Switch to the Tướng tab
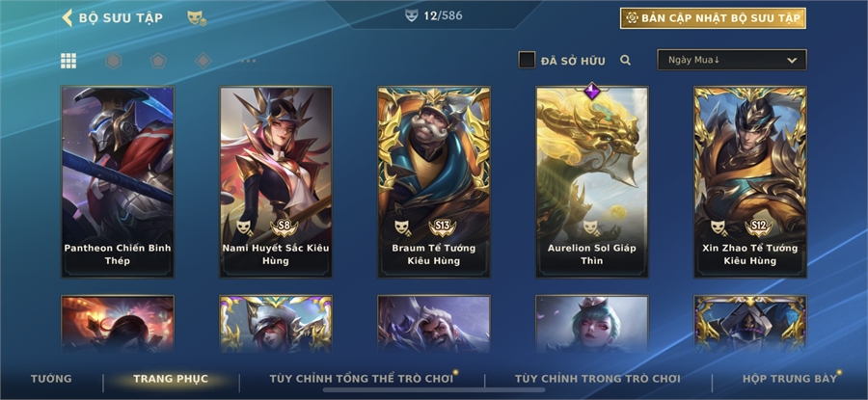Image resolution: width=868 pixels, height=400 pixels. pos(51,379)
